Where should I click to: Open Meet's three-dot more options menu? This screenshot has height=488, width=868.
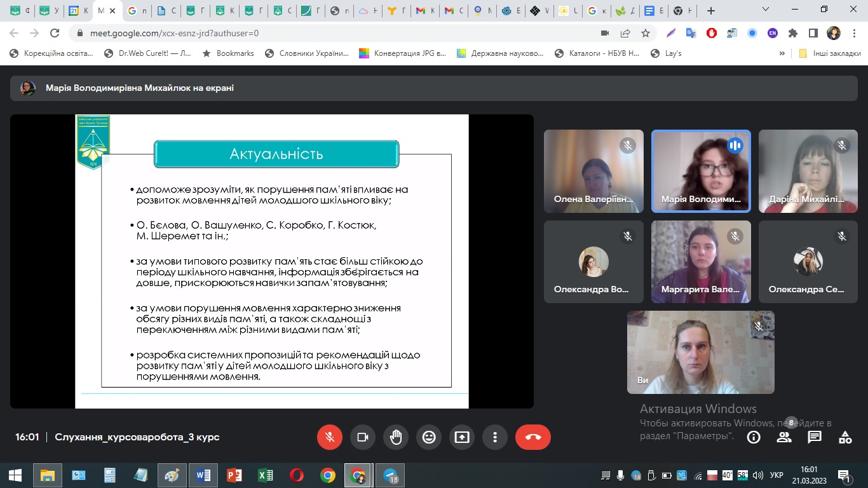coord(495,437)
